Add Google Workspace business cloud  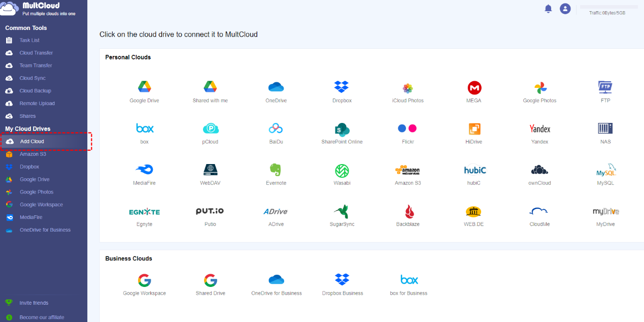(144, 285)
